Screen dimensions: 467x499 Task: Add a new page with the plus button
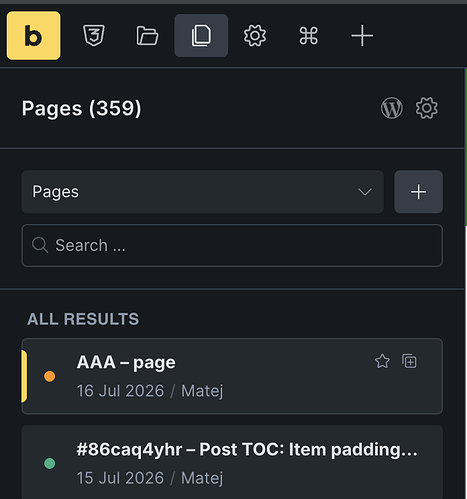tap(419, 192)
